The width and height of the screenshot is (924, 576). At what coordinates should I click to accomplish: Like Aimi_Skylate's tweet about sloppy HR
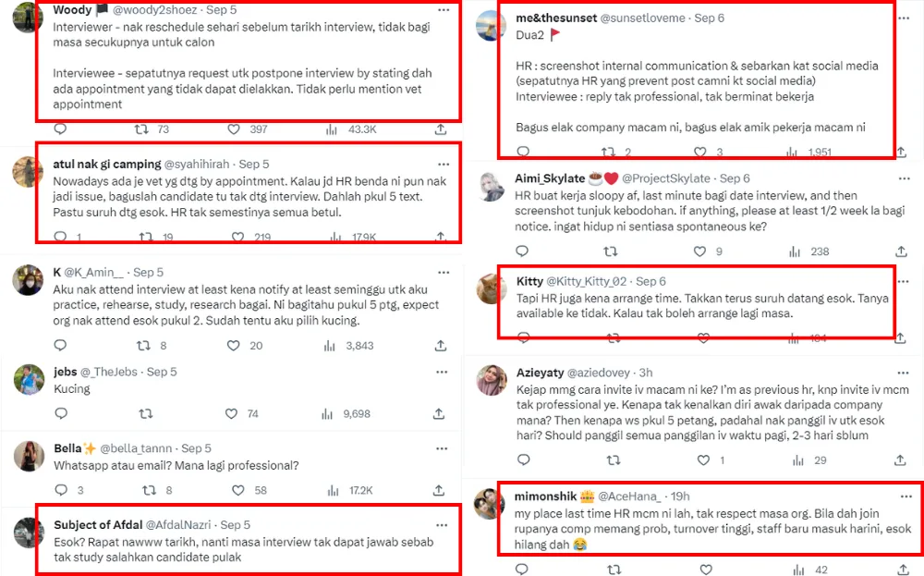tap(700, 251)
